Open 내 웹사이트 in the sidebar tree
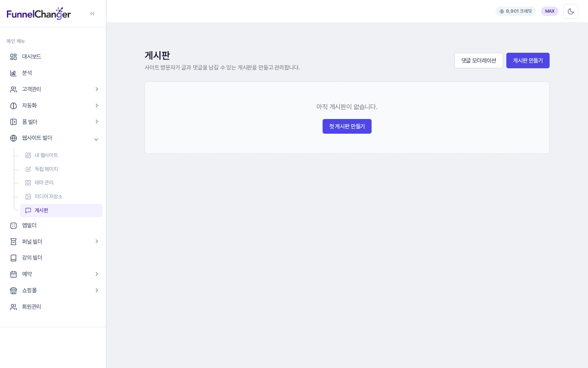This screenshot has height=368, width=588. (61, 155)
